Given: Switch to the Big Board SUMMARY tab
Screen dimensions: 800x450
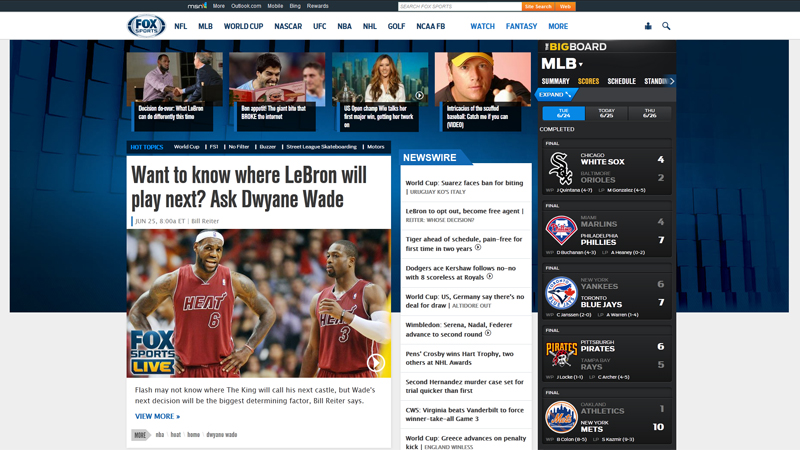Looking at the screenshot, I should coord(555,81).
